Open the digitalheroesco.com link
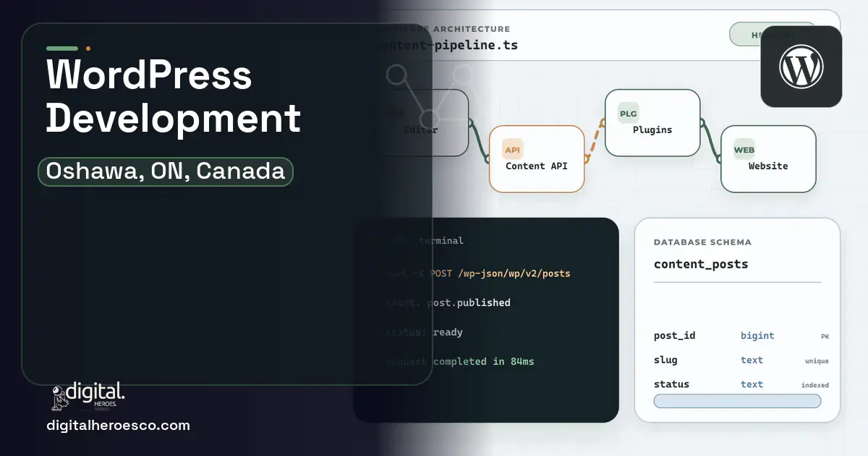 [x=118, y=426]
